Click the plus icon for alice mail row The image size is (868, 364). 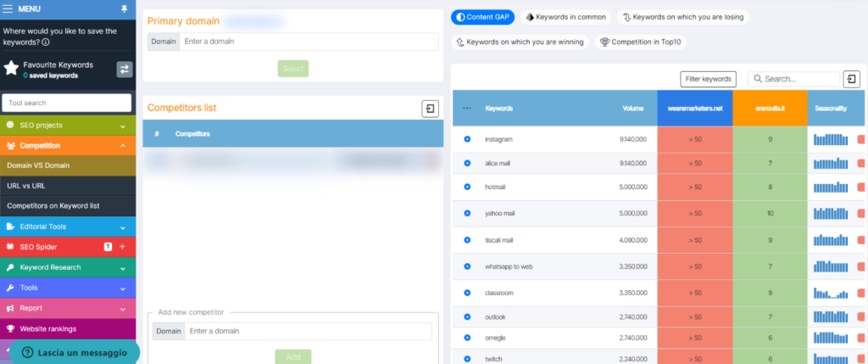tap(467, 164)
